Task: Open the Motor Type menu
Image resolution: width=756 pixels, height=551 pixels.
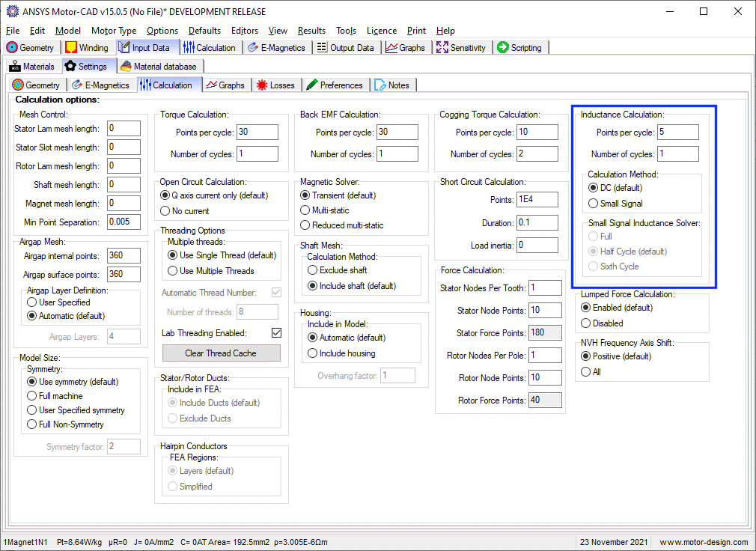Action: (114, 31)
